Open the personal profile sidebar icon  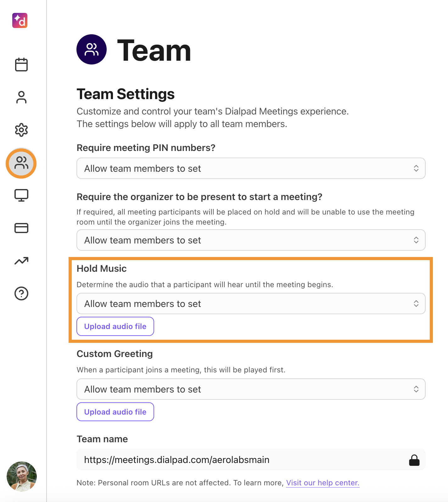21,97
